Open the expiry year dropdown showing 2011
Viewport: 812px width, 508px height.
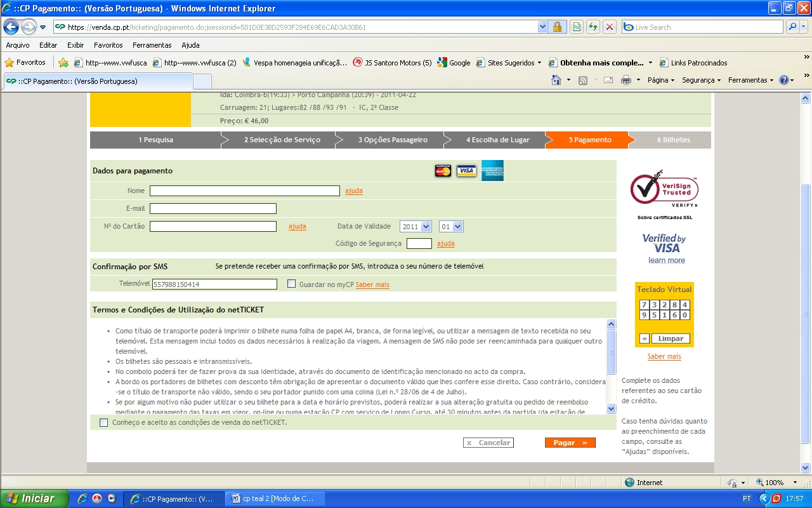pyautogui.click(x=415, y=227)
